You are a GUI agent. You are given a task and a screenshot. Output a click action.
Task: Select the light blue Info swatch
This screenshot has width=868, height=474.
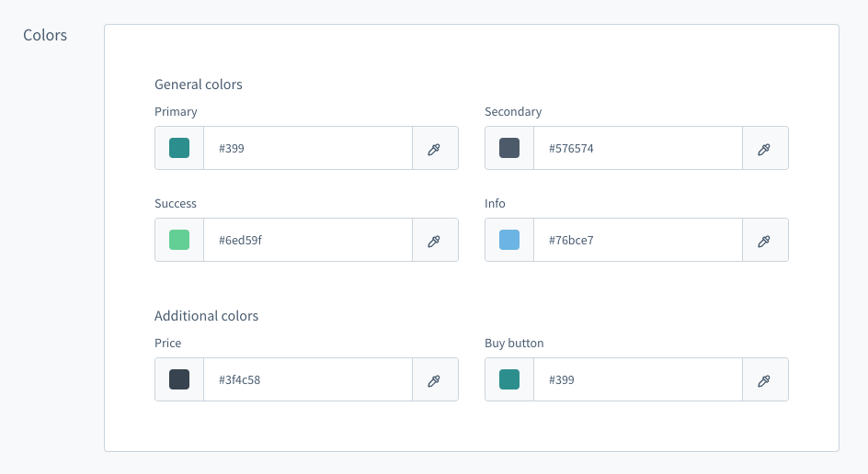tap(509, 240)
